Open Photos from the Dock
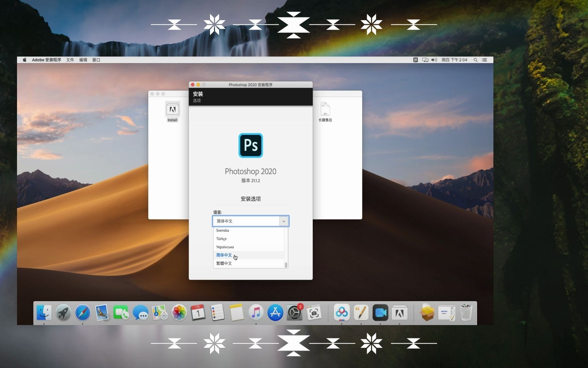Viewport: 588px width, 368px height. (x=179, y=312)
